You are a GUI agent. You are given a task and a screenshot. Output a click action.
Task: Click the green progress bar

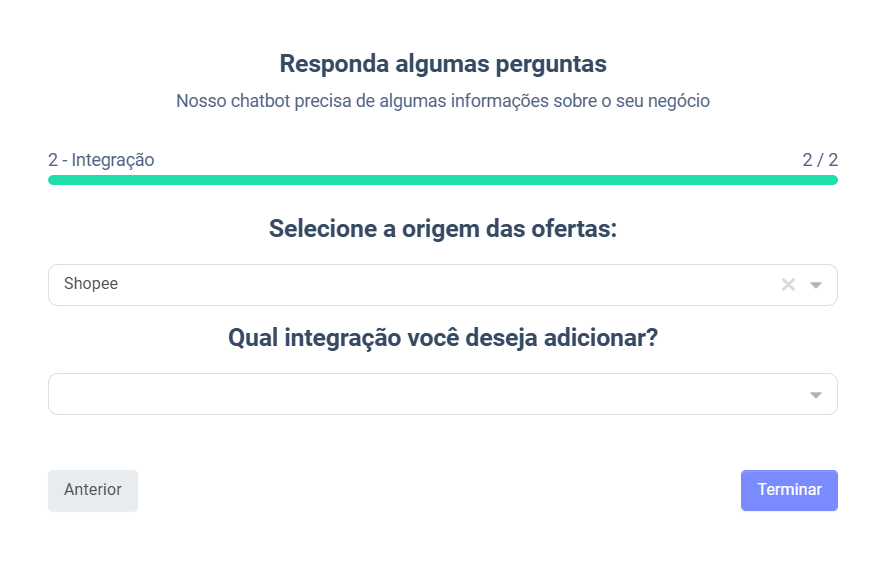tap(443, 180)
